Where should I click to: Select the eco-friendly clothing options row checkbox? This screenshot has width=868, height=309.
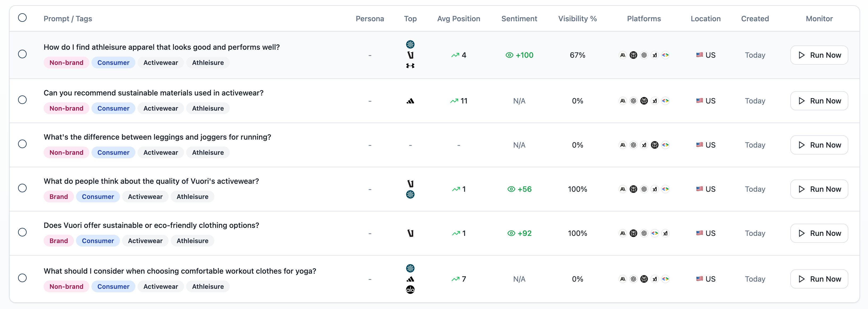point(22,232)
